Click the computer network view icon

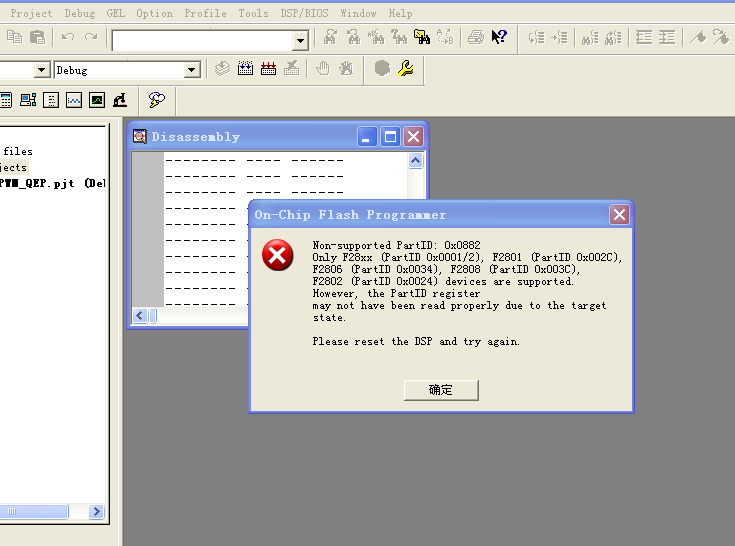coord(28,100)
